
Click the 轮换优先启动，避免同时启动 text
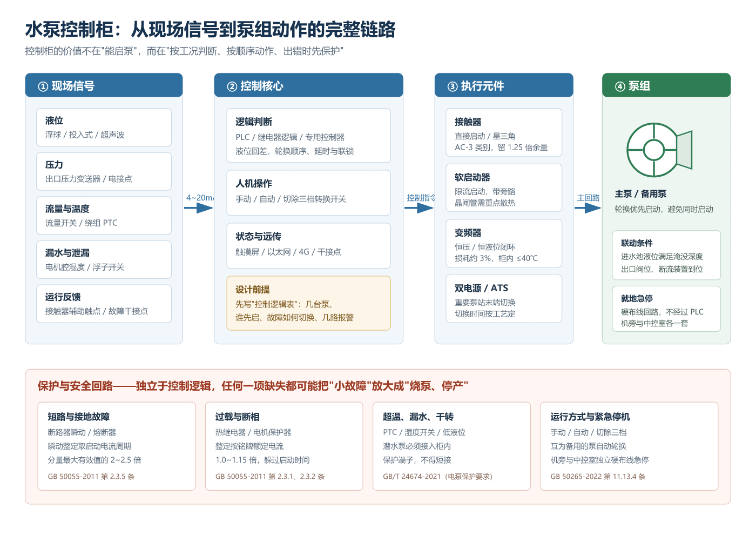(664, 209)
